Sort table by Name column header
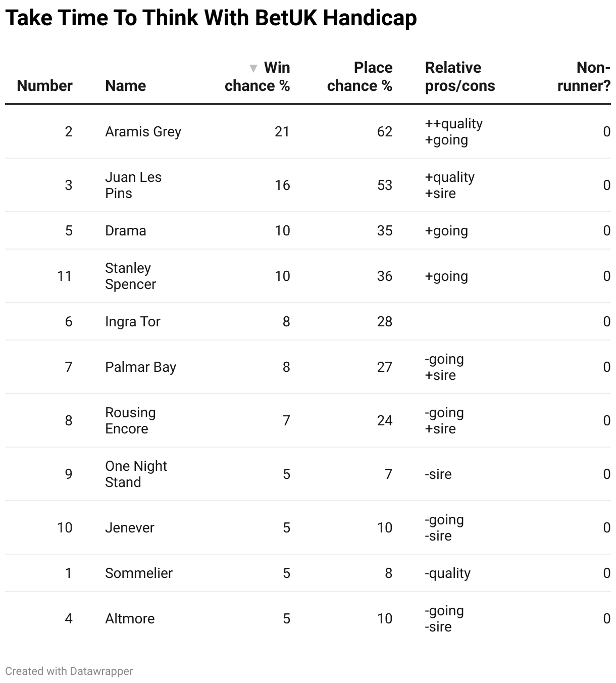 coord(125,85)
